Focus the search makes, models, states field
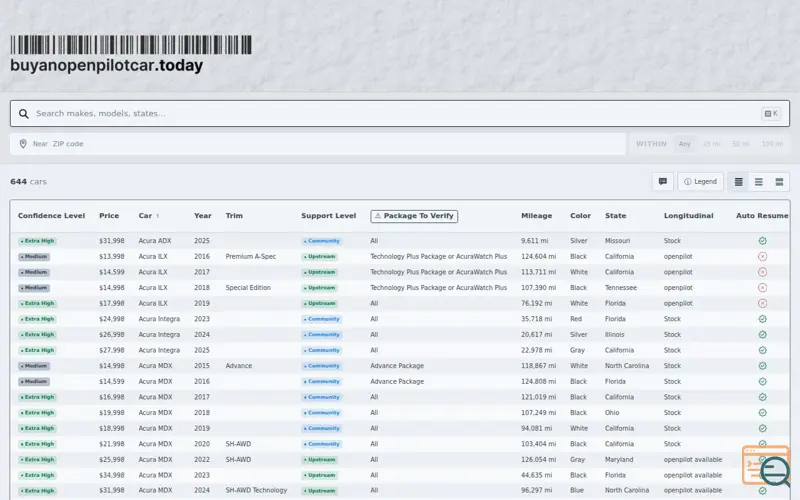The height and width of the screenshot is (500, 800). (398, 114)
